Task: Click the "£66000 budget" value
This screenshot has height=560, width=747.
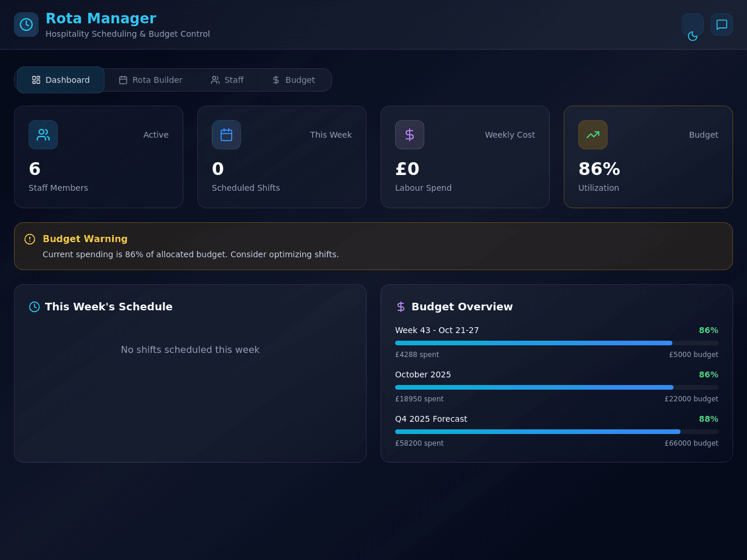Action: click(692, 443)
